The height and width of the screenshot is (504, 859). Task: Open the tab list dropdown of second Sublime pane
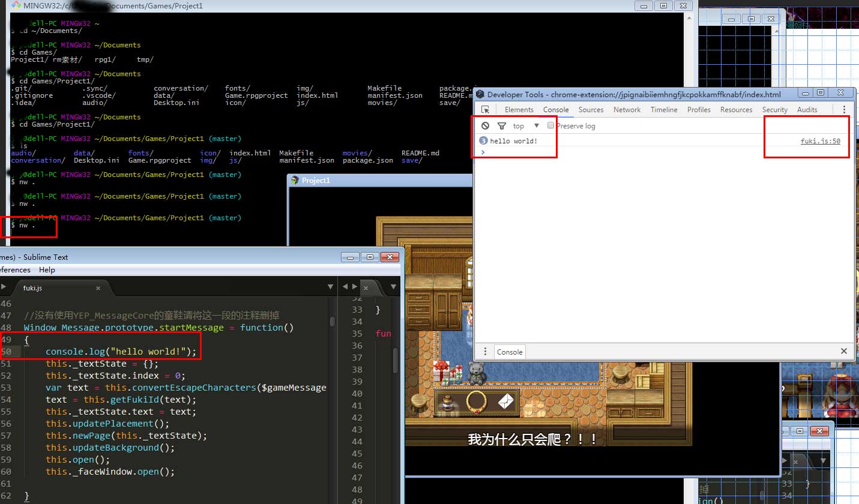[394, 287]
